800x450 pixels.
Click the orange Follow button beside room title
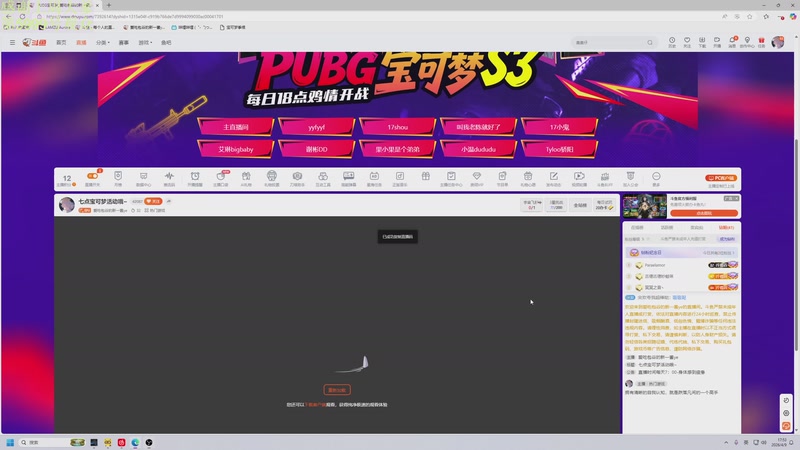pos(153,202)
